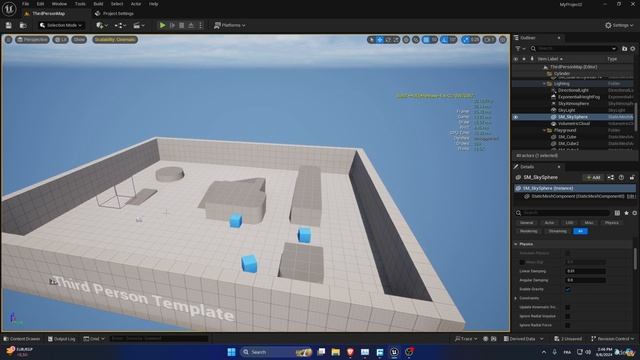Toggle Enable Gravity checkbox
640x360 pixels.
(568, 289)
